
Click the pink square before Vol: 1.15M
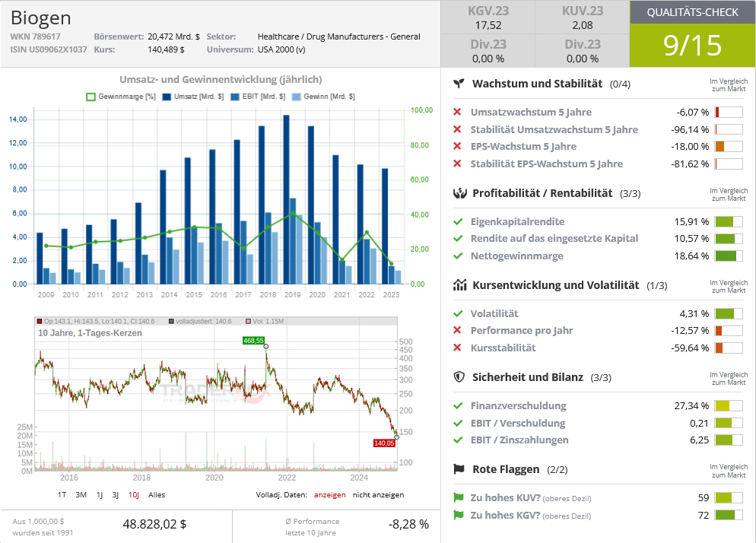[248, 321]
